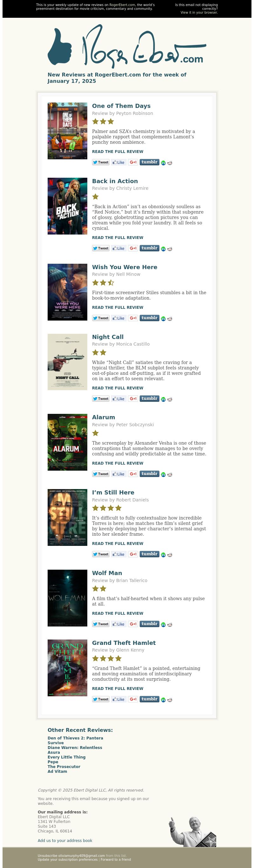This screenshot has height=868, width=254.
Task: Click StumbleUpon icon under Alarum review
Action: [x=163, y=474]
